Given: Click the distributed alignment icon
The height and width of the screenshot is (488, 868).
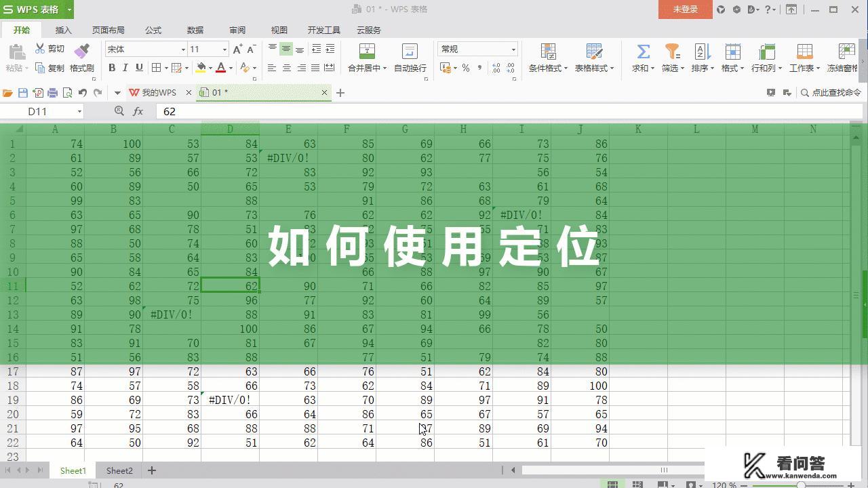Looking at the screenshot, I should 329,68.
